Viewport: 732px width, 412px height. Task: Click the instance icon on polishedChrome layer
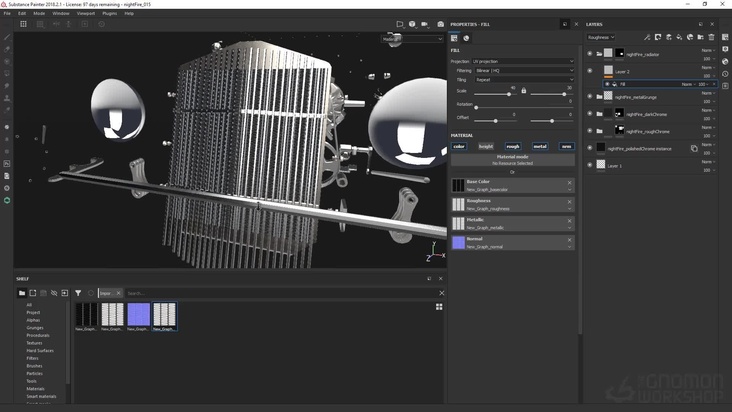[x=694, y=148]
